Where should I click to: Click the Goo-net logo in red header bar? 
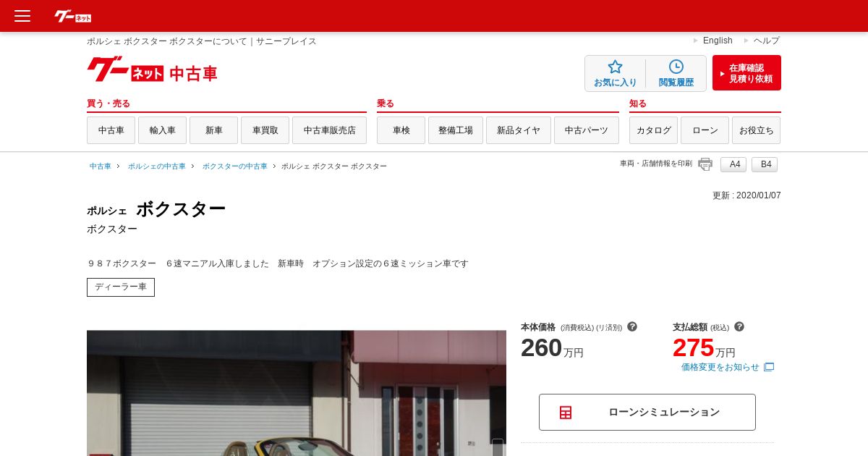73,16
